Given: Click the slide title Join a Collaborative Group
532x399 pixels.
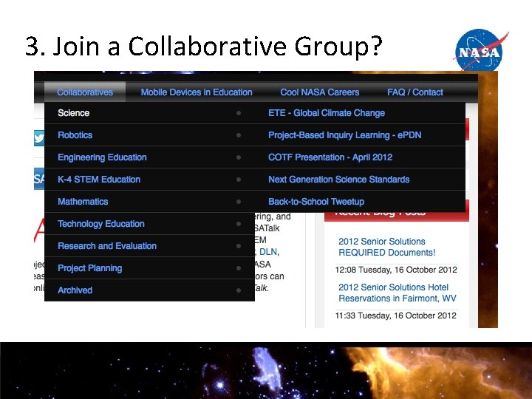Looking at the screenshot, I should click(x=204, y=46).
